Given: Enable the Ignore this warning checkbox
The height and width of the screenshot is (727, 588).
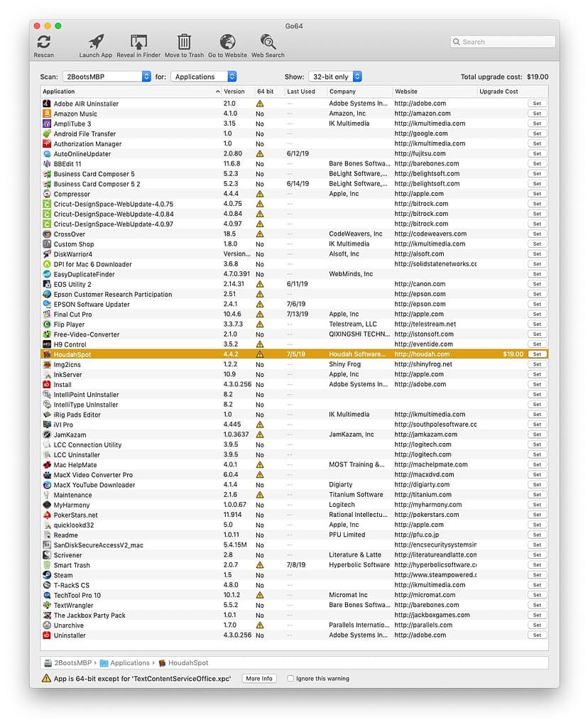Looking at the screenshot, I should 290,678.
